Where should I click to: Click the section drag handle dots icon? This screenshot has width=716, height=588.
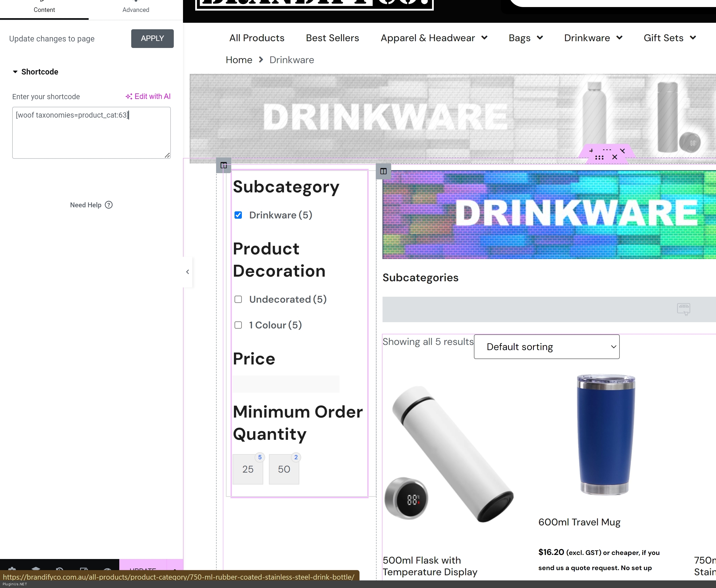pos(599,157)
